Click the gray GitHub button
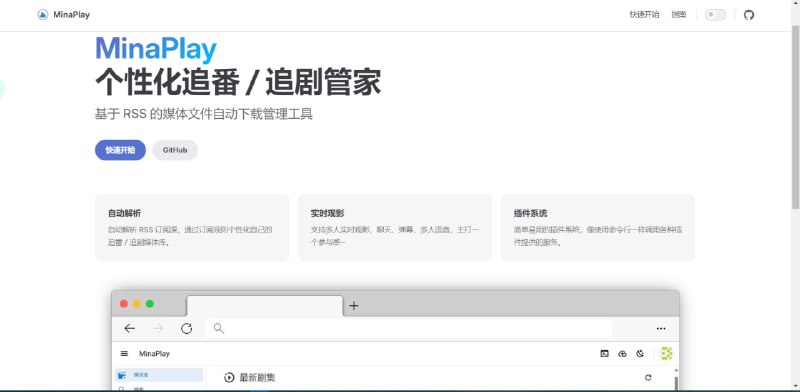Viewport: 800px width, 392px height. click(175, 150)
